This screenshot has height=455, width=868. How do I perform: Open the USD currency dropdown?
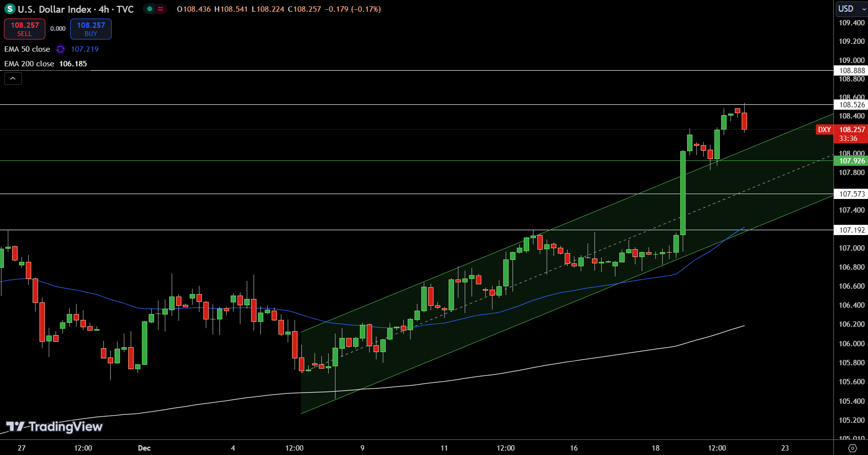coord(852,9)
